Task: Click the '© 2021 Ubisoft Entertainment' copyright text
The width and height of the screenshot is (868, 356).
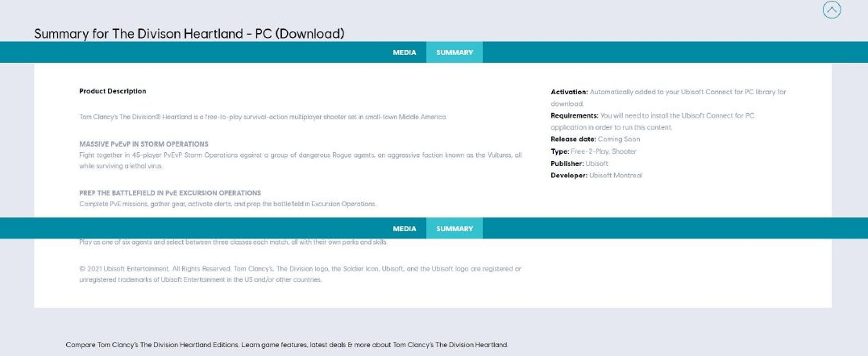Action: tap(300, 275)
